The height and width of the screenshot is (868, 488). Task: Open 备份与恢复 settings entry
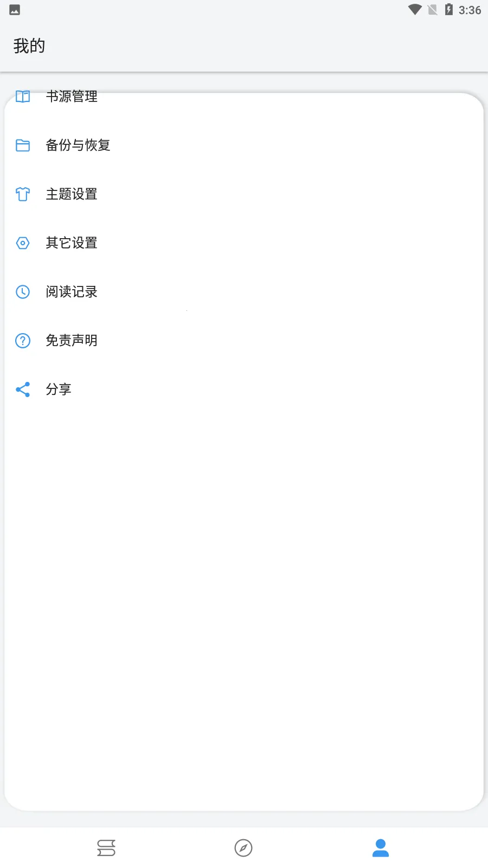pos(78,145)
